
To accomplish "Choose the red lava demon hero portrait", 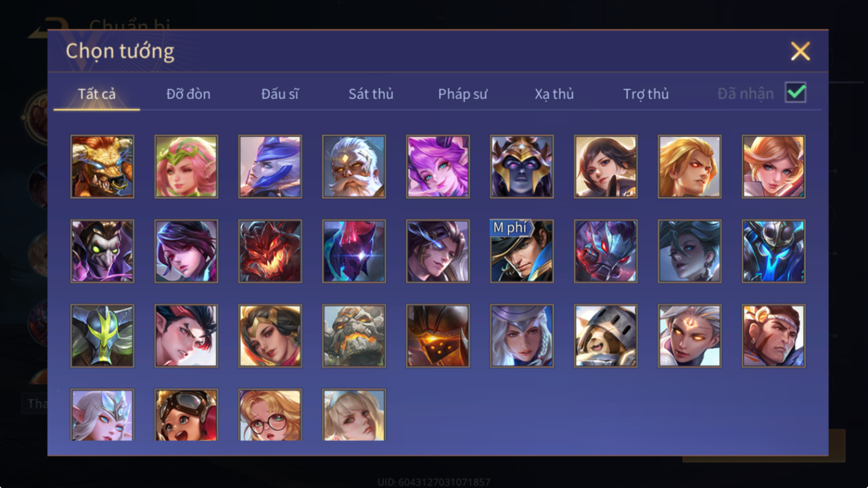I will tap(270, 251).
